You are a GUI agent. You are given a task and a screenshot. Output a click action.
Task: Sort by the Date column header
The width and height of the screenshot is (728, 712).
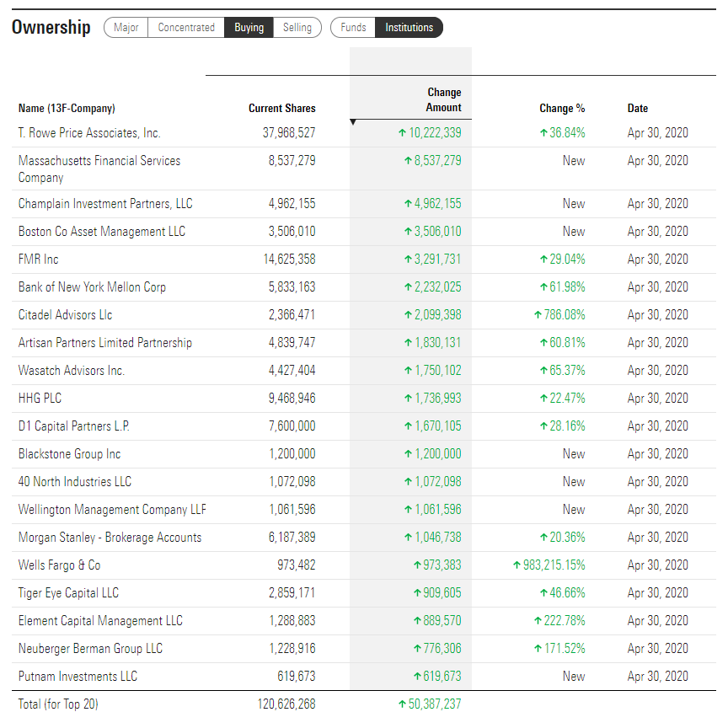(x=638, y=108)
